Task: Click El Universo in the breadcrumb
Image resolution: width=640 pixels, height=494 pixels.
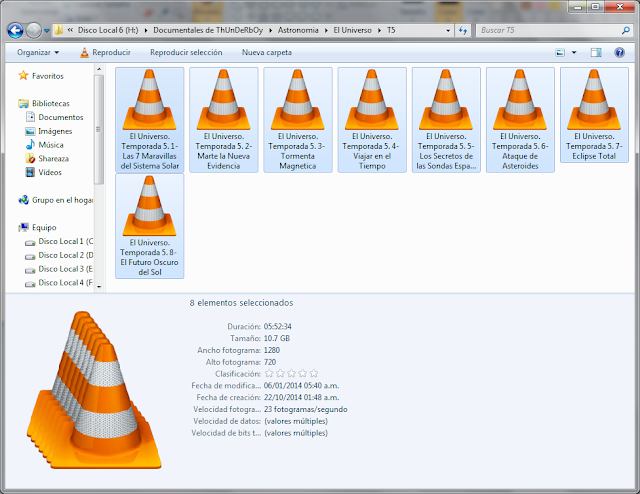Action: click(353, 30)
